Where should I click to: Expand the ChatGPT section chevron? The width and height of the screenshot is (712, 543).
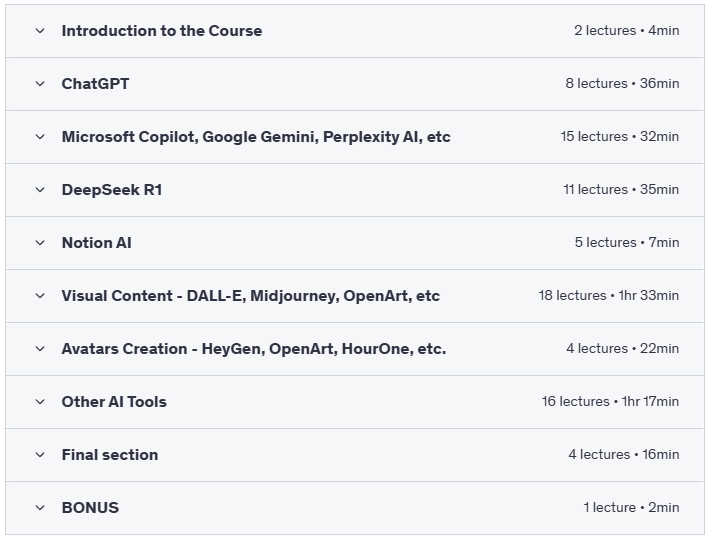pyautogui.click(x=40, y=84)
